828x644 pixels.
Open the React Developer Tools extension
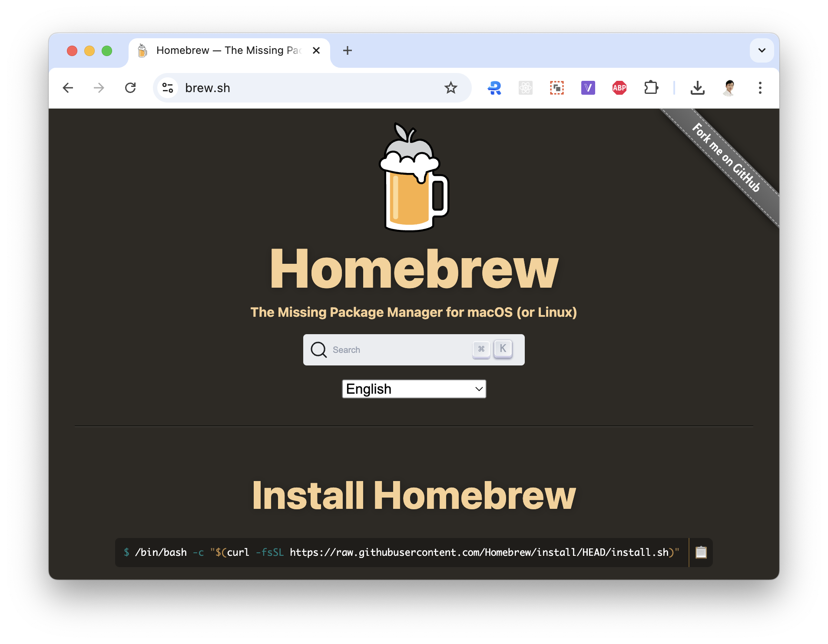525,88
